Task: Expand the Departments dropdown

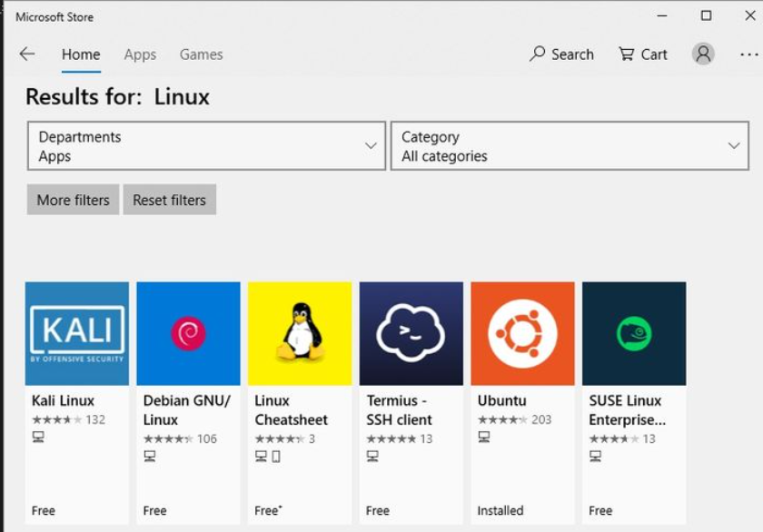Action: pyautogui.click(x=206, y=146)
